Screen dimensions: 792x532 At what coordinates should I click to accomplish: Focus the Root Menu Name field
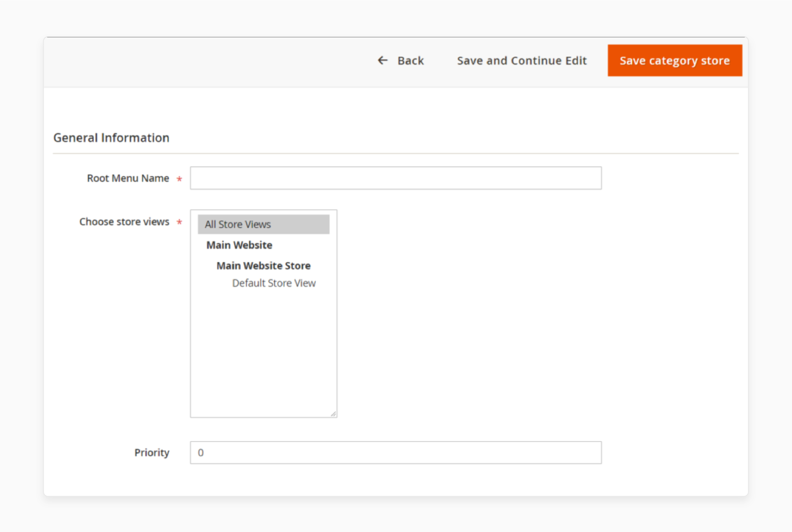[x=396, y=178]
